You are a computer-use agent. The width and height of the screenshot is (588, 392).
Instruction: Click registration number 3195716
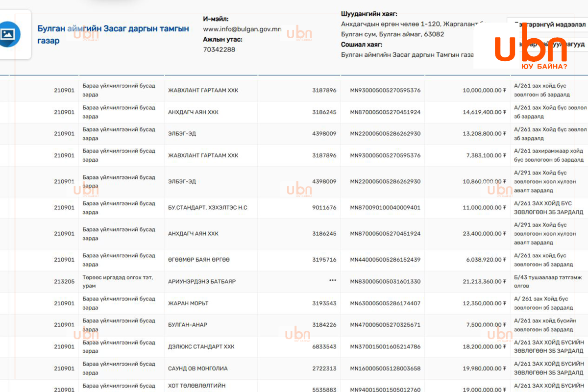[324, 260]
